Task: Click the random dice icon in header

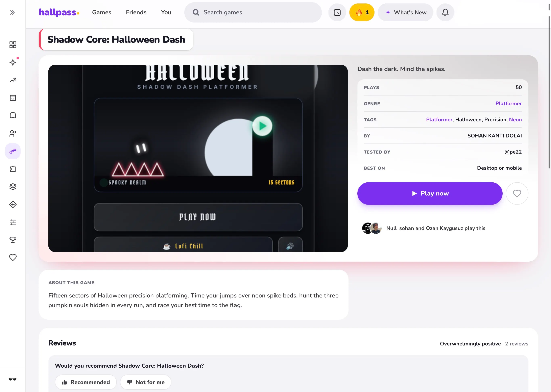Action: pos(337,12)
